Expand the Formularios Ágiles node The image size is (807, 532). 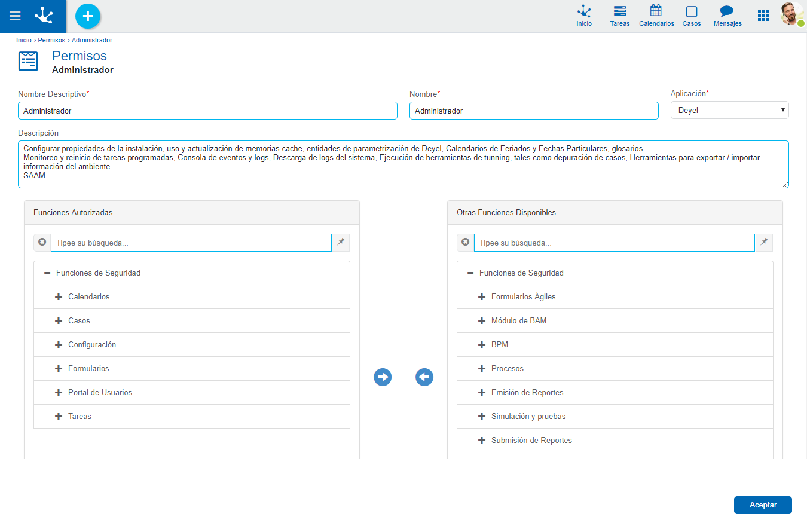(x=482, y=296)
